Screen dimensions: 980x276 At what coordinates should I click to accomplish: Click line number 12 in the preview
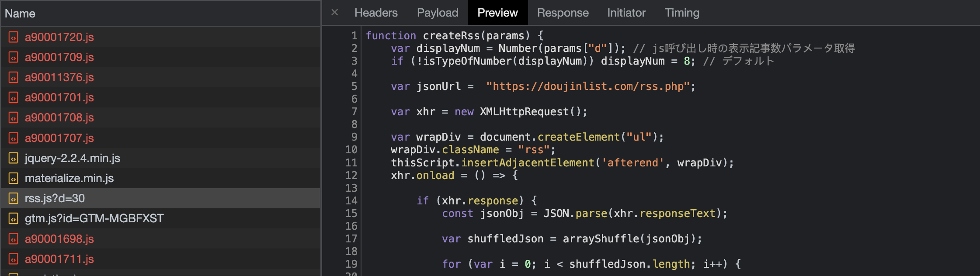(x=351, y=176)
